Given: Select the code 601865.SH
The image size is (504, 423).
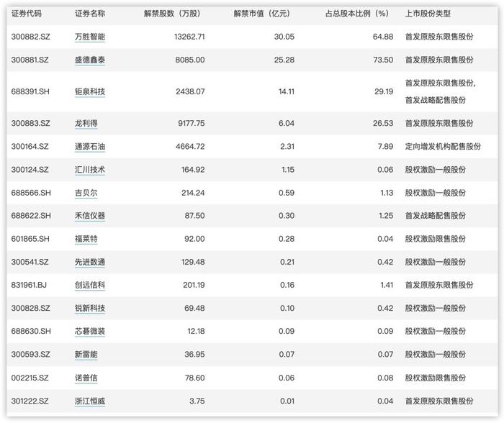Looking at the screenshot, I should 30,239.
